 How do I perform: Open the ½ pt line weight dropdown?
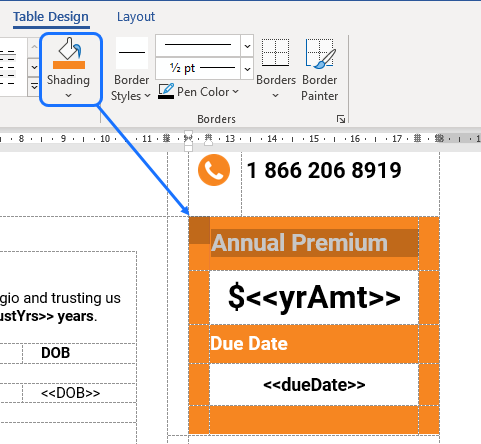247,69
